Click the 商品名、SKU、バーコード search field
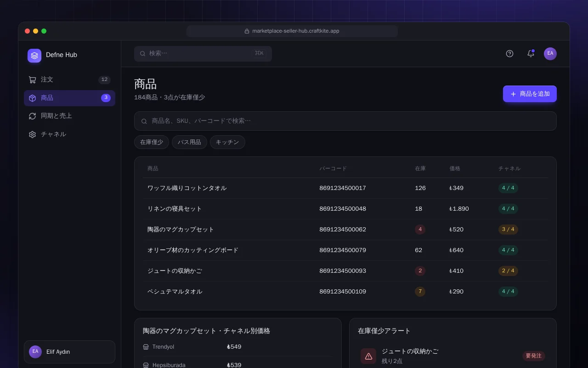Screen dimensions: 588x368 coord(345,121)
